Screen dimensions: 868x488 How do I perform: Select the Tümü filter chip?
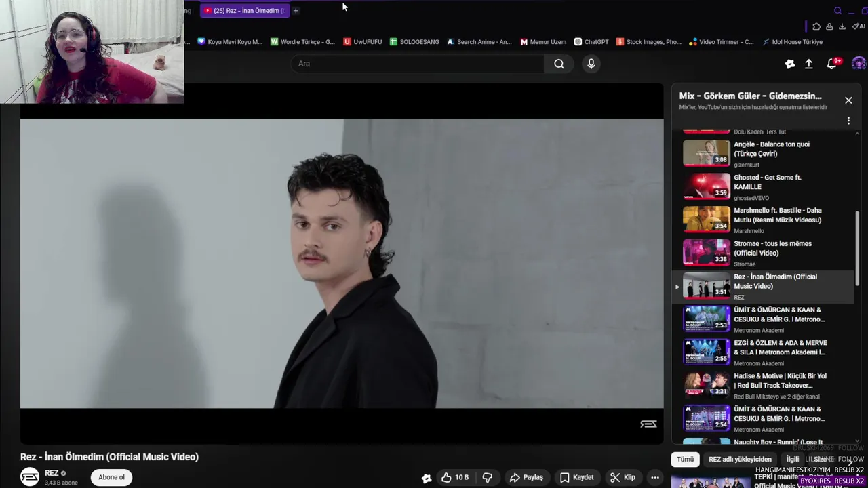(x=686, y=459)
